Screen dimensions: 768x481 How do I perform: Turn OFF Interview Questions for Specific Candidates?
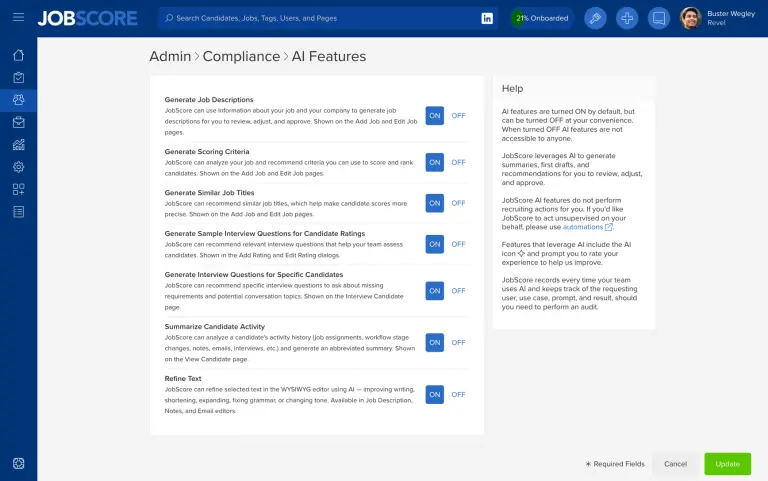(458, 290)
